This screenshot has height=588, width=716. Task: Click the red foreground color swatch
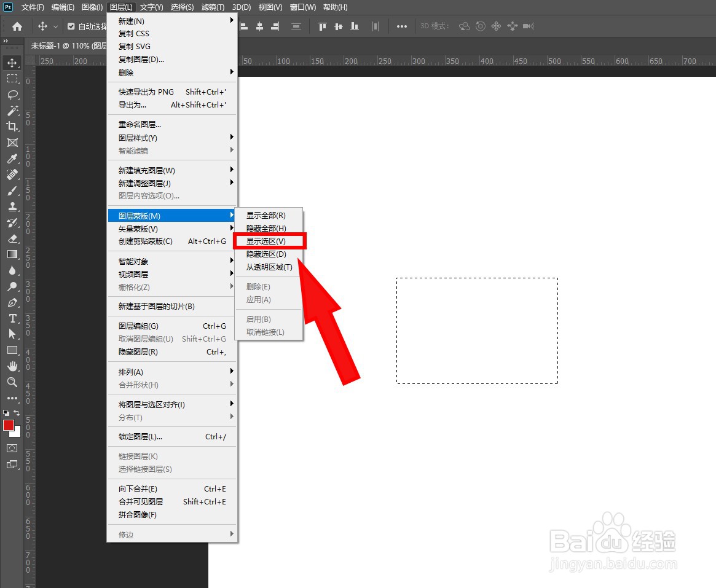click(x=8, y=425)
